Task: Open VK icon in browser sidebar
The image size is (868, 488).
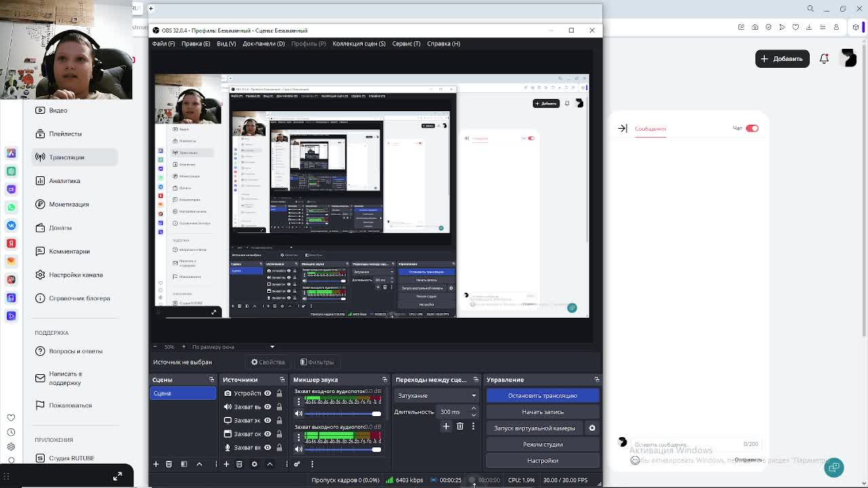Action: [11, 225]
